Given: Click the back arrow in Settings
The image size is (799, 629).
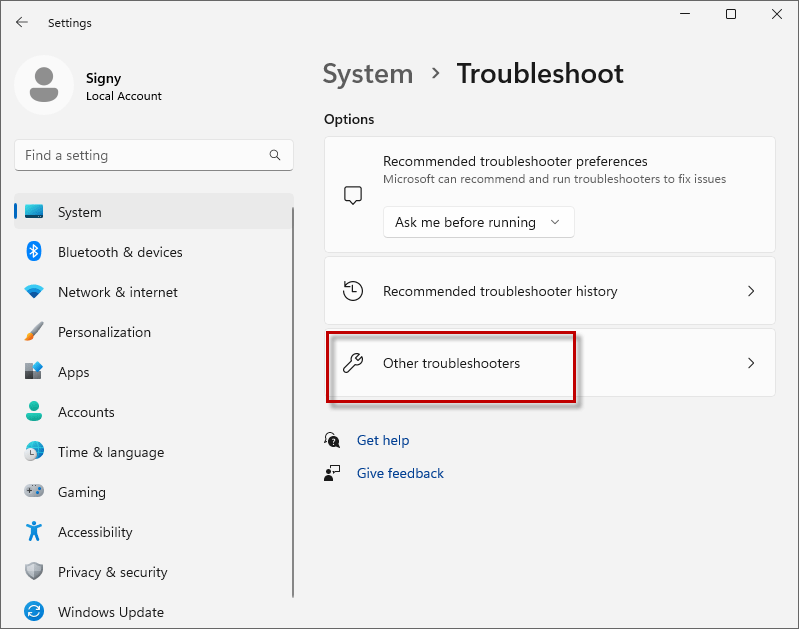Looking at the screenshot, I should (x=22, y=22).
